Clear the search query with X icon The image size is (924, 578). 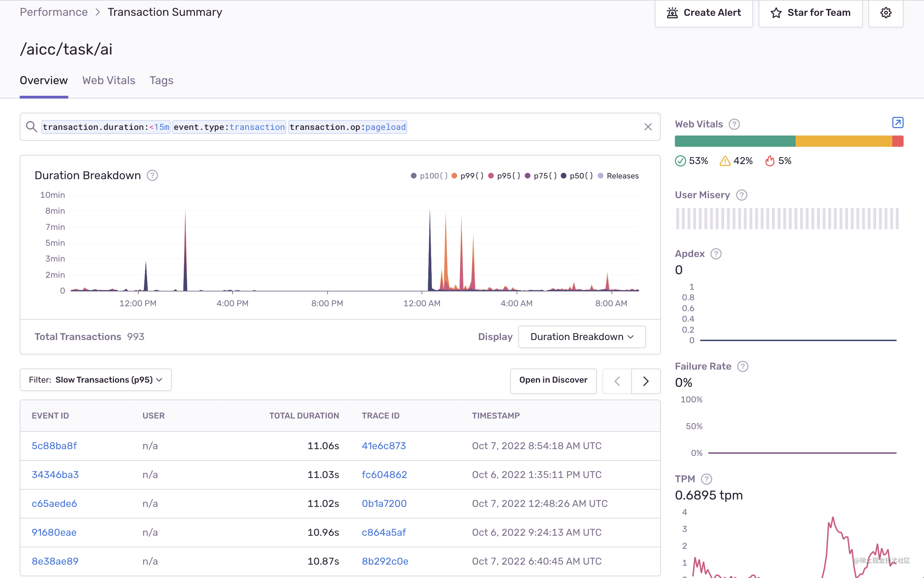tap(648, 127)
